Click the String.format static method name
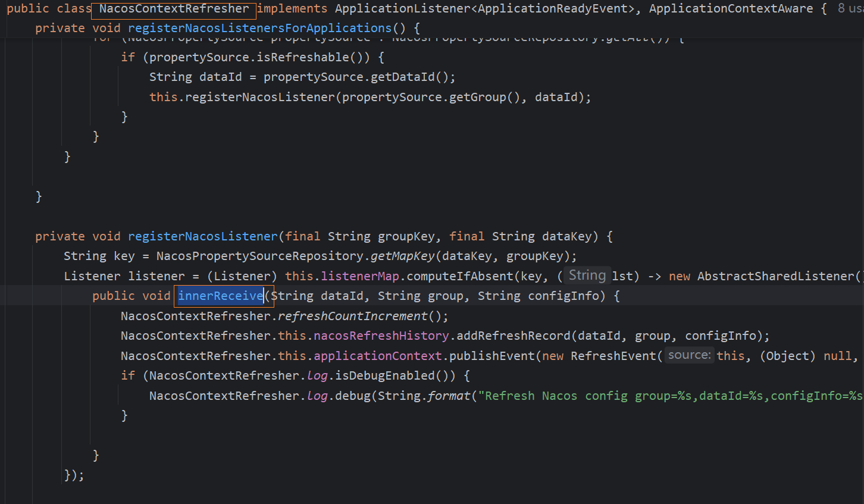 [449, 396]
